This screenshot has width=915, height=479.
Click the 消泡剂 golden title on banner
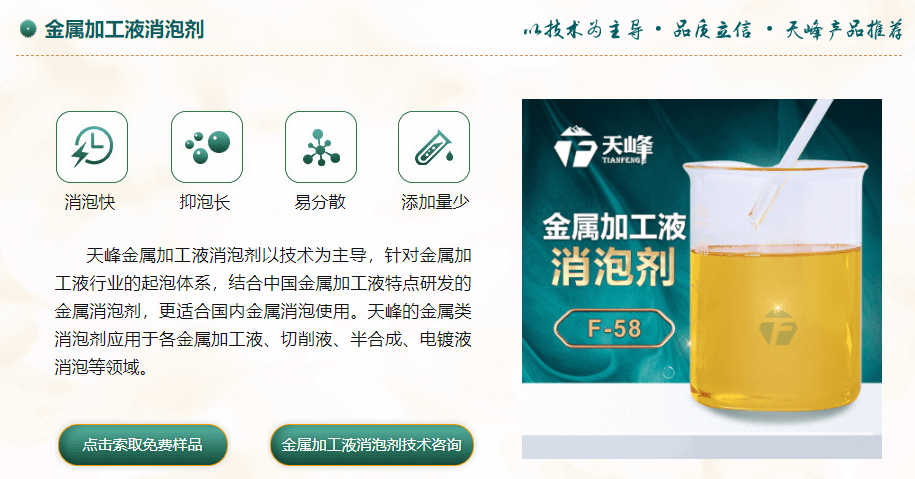[x=613, y=267]
